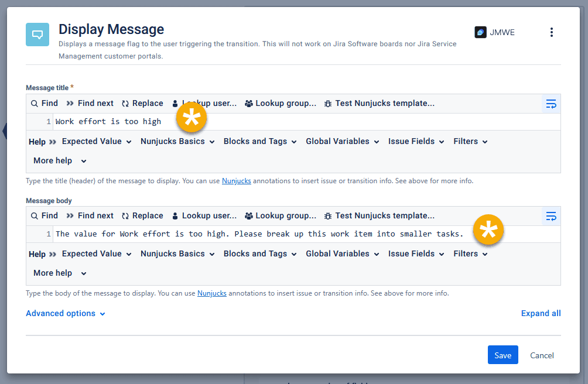Save the Display Message configuration
The height and width of the screenshot is (384, 588).
tap(503, 355)
